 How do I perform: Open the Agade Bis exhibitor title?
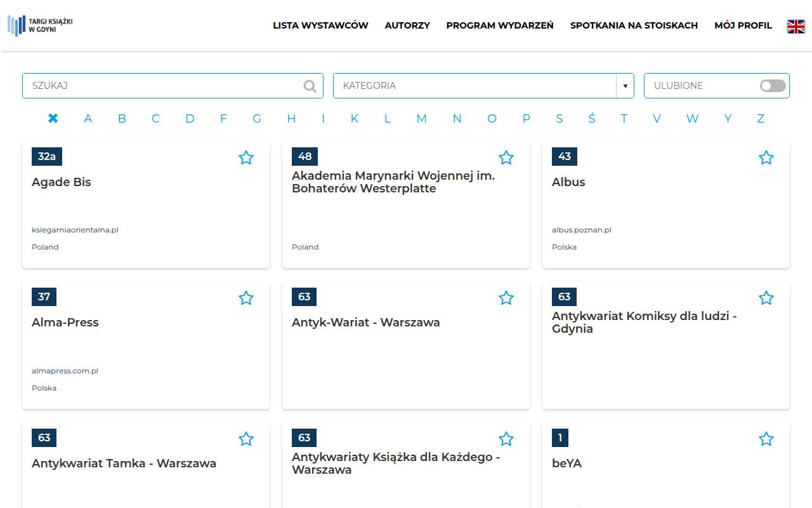pos(62,182)
